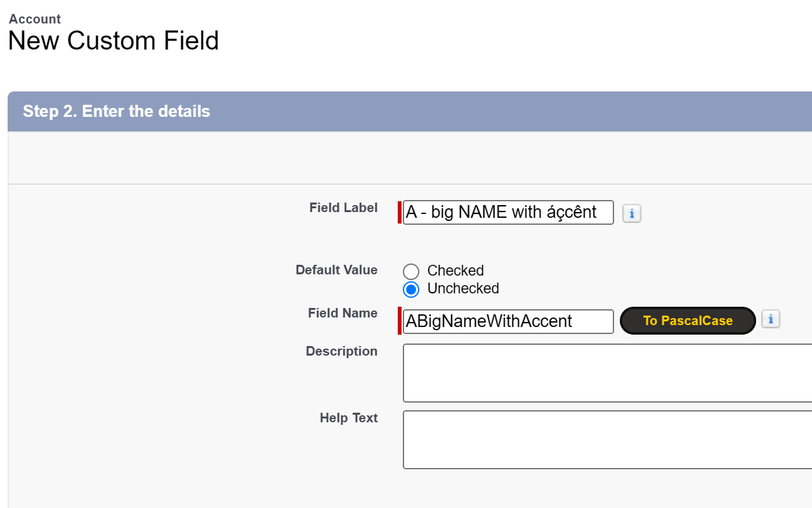Click the Field Name required red indicator
812x508 pixels.
(x=400, y=321)
